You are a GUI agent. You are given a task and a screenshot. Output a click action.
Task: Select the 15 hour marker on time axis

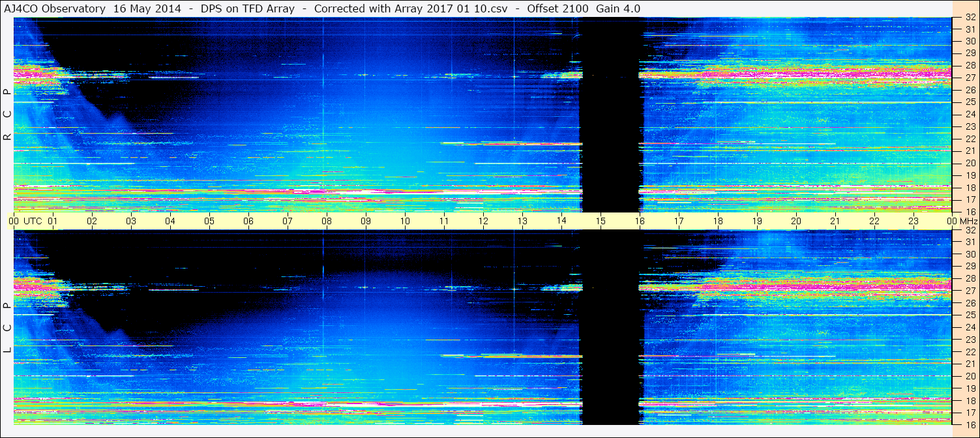click(601, 221)
